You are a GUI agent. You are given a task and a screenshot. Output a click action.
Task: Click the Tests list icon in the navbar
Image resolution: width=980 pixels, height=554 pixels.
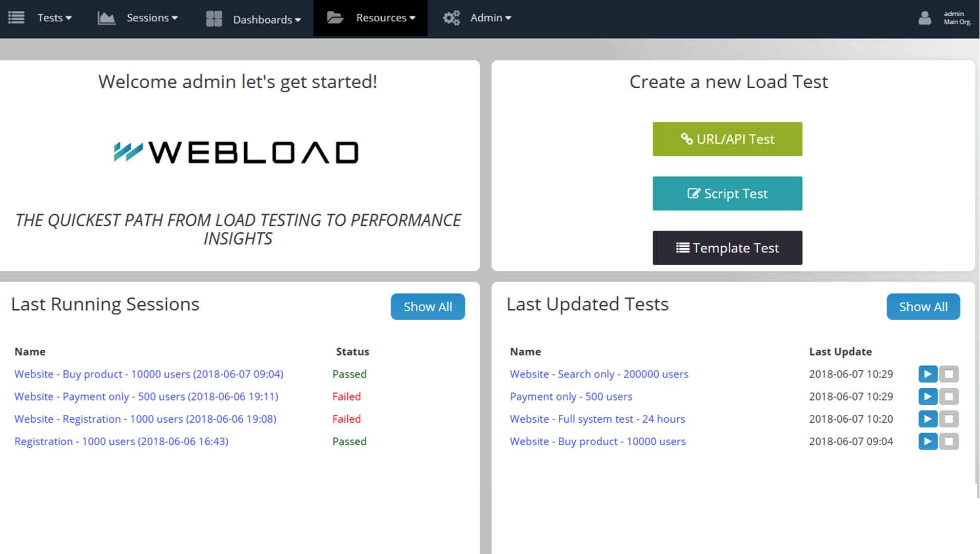coord(16,17)
